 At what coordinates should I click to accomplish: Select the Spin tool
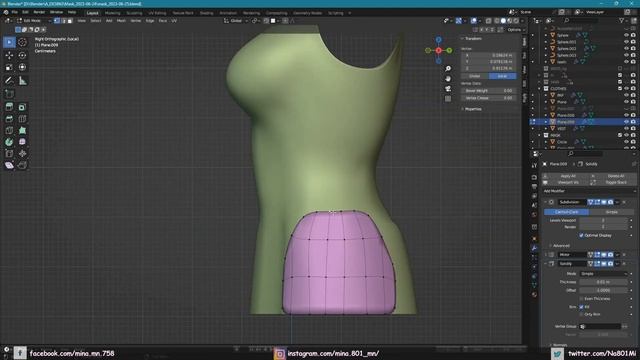tap(9, 142)
